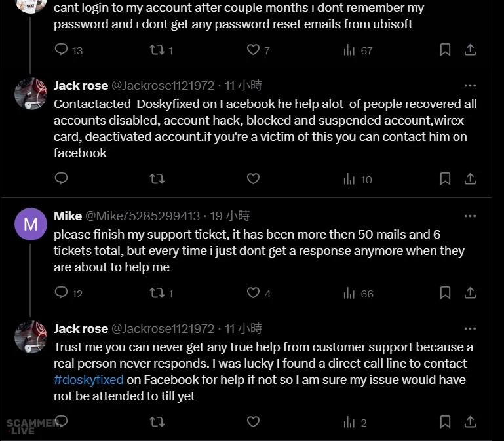Retweet the password reset complaint post
Viewport: 504px width, 441px height.
[x=157, y=50]
